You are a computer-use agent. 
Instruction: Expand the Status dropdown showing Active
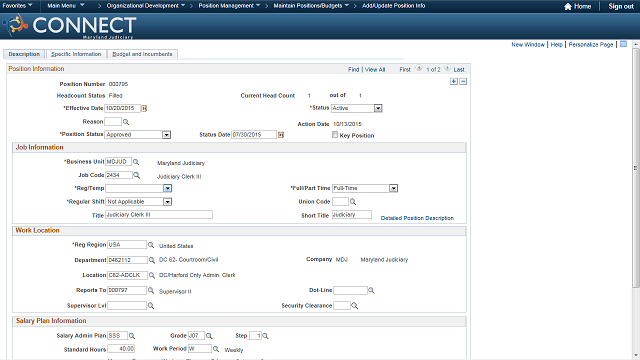(378, 108)
